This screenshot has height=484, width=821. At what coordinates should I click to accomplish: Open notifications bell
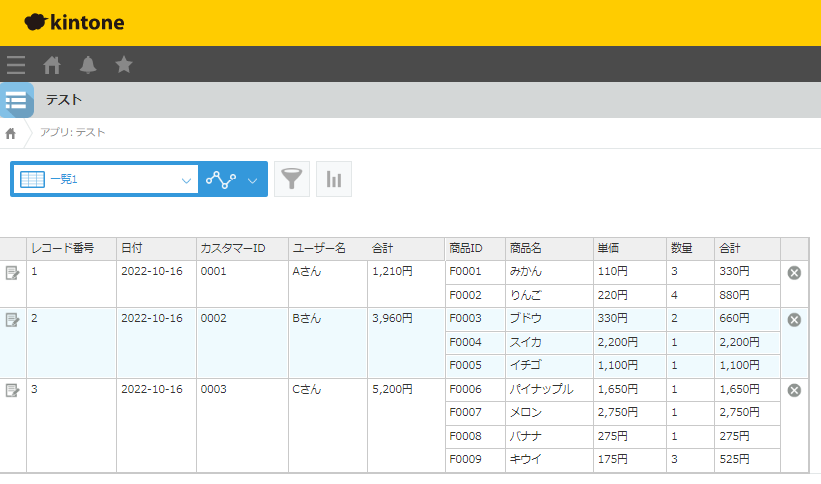point(88,65)
